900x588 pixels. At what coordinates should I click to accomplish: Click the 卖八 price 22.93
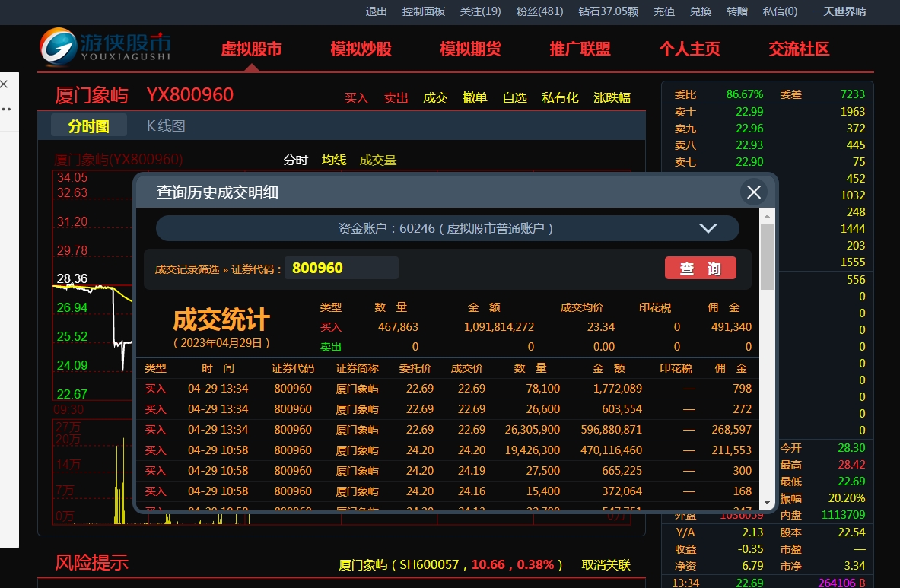pyautogui.click(x=749, y=145)
